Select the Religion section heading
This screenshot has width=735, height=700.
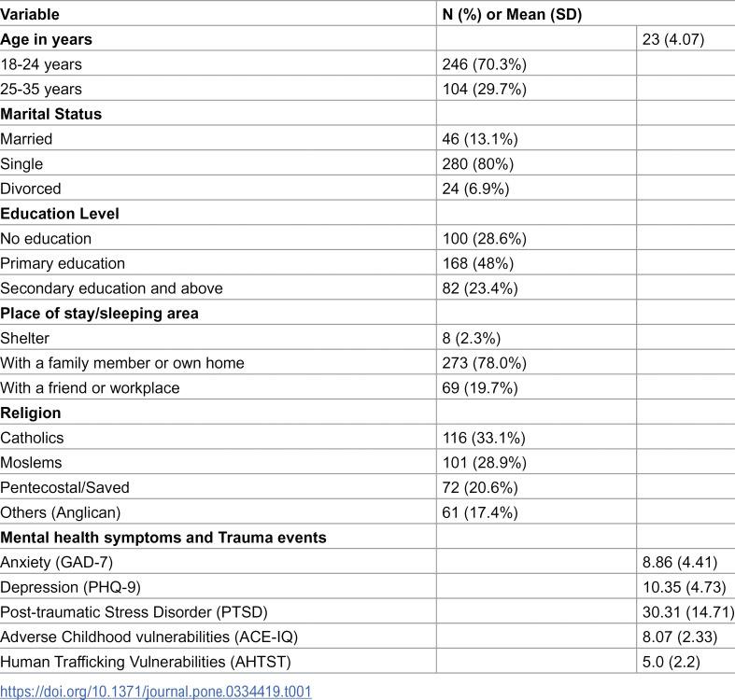(x=31, y=413)
